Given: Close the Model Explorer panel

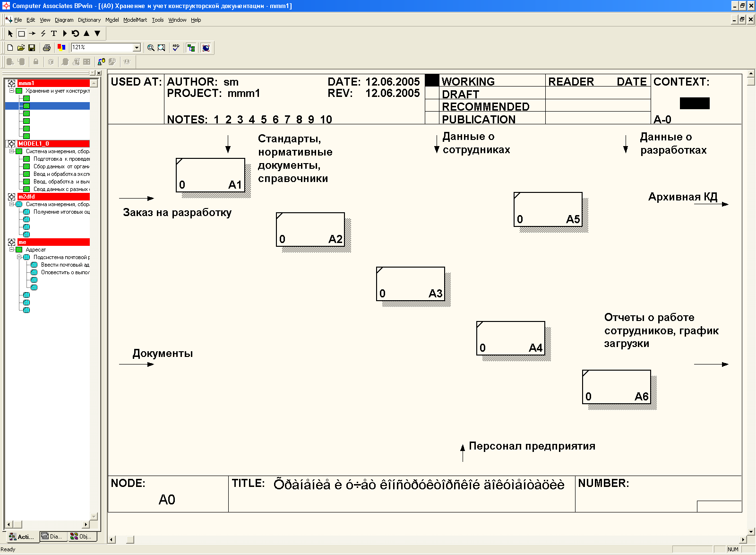Looking at the screenshot, I should pyautogui.click(x=99, y=73).
